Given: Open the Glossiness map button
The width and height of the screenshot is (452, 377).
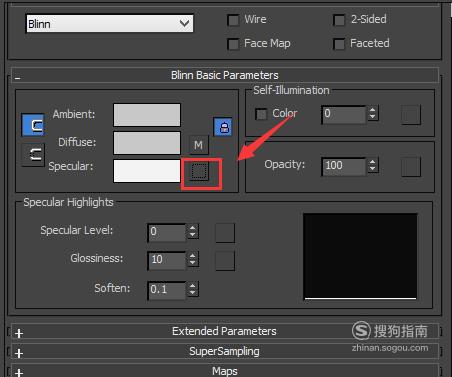Looking at the screenshot, I should pos(225,261).
